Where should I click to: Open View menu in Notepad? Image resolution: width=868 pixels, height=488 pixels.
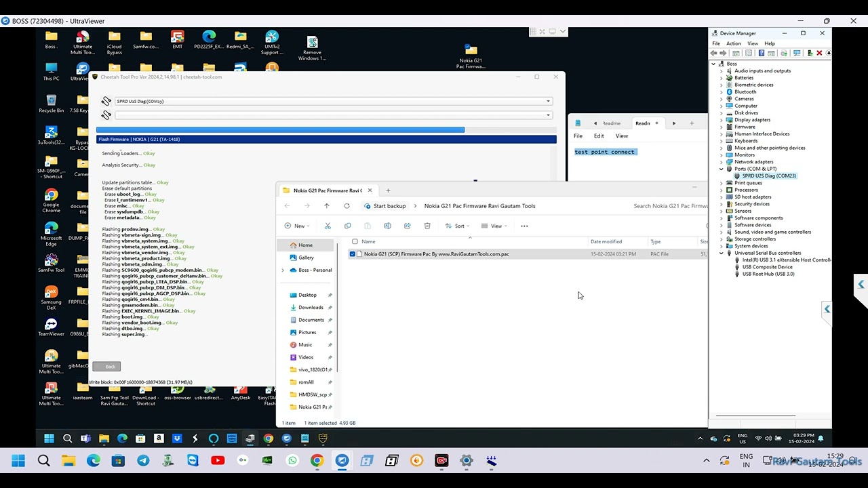tap(622, 136)
